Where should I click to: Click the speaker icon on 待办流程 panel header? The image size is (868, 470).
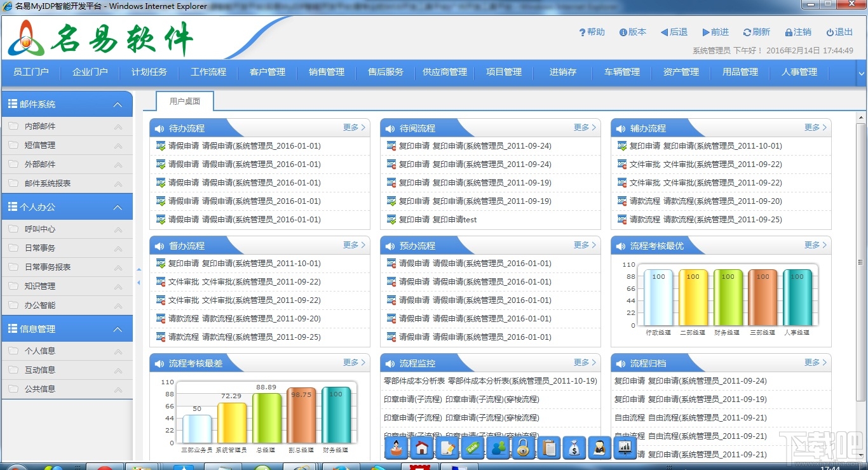pyautogui.click(x=159, y=128)
